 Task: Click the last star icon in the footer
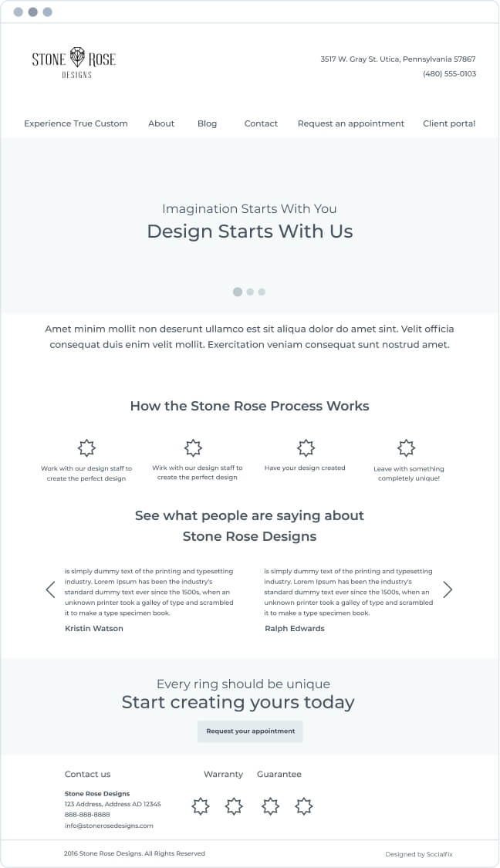click(x=303, y=806)
